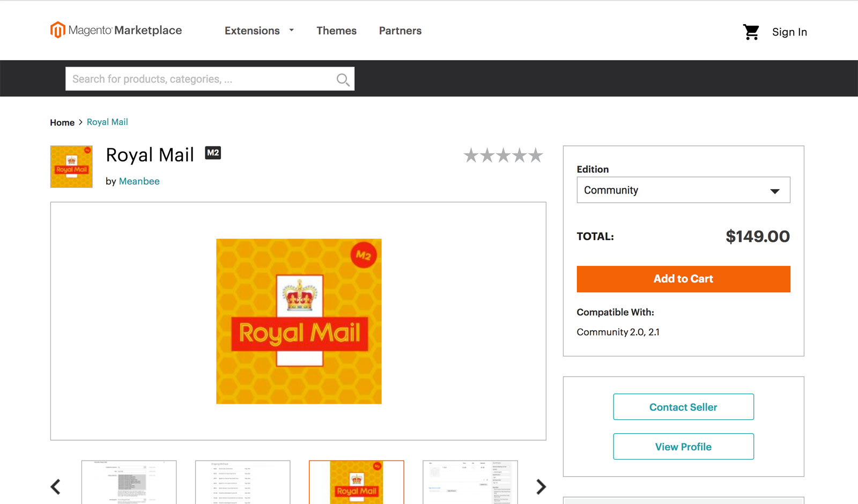
Task: Select the fourth checkout screenshot thumbnail
Action: 470,482
